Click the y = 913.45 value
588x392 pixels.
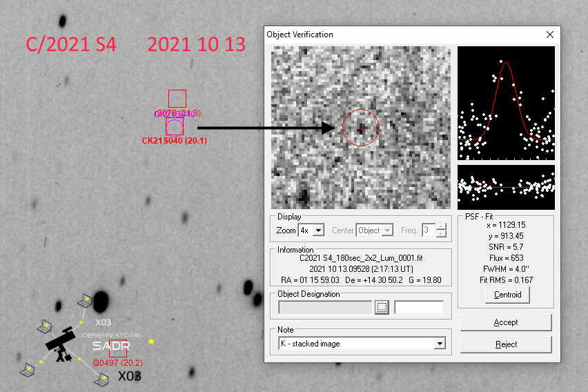[506, 236]
